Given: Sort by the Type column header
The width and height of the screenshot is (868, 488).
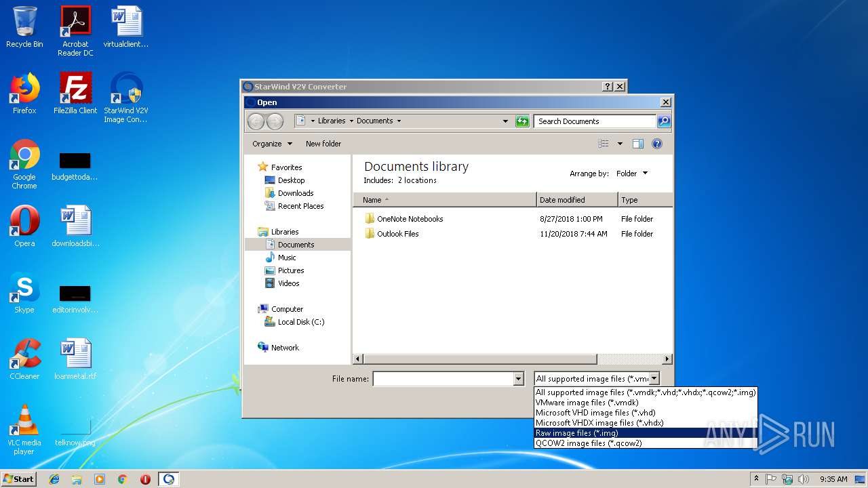Looking at the screenshot, I should [x=645, y=200].
